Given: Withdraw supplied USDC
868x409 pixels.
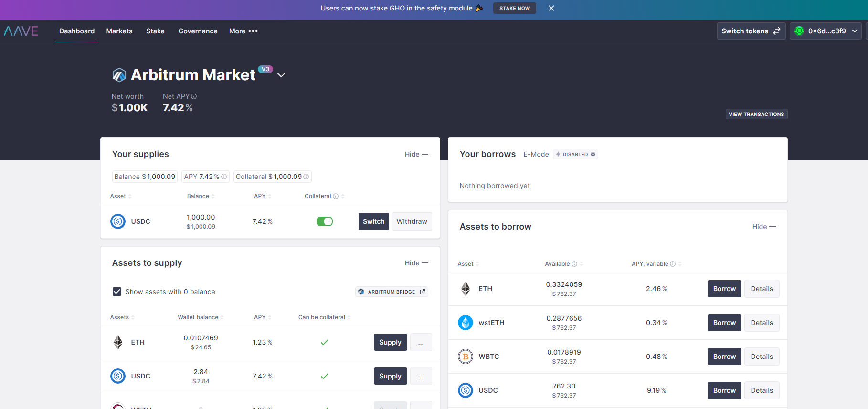Looking at the screenshot, I should (x=412, y=221).
